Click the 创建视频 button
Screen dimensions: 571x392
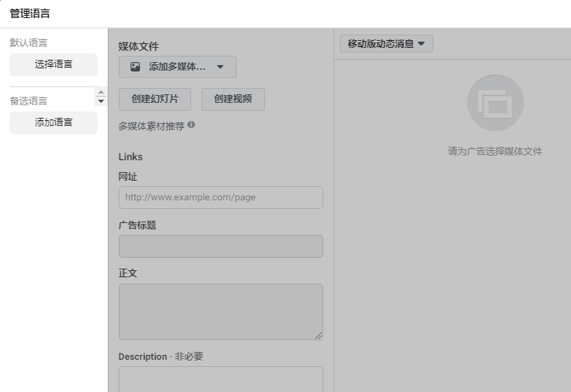pyautogui.click(x=233, y=99)
